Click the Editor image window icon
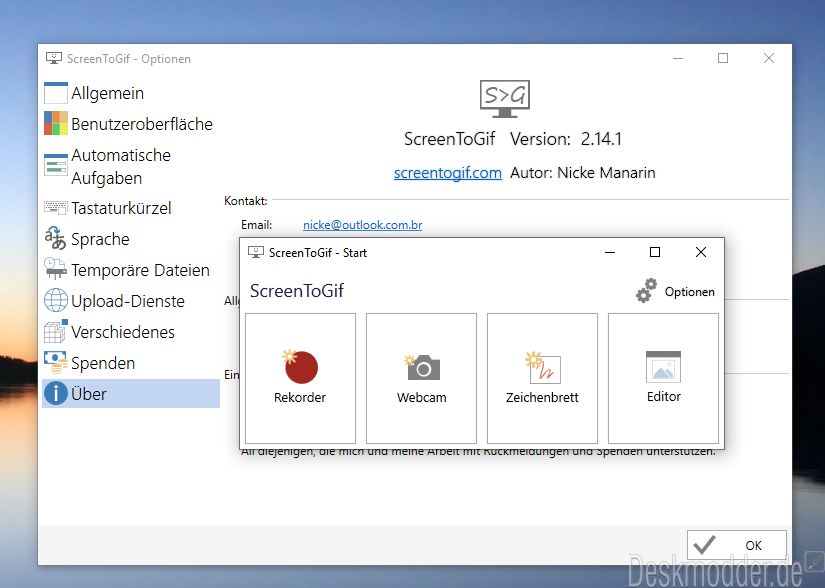 click(x=663, y=367)
